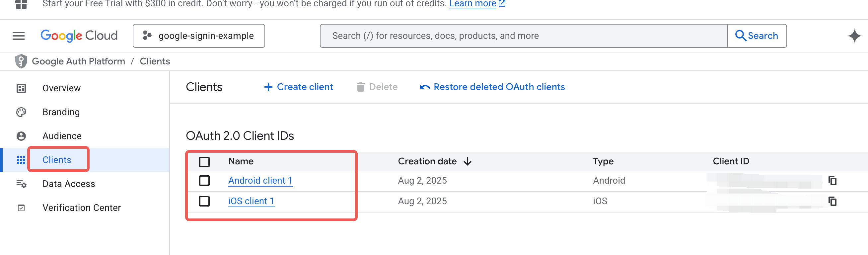Sort by Creation date using the arrow
The image size is (868, 255).
(x=468, y=162)
